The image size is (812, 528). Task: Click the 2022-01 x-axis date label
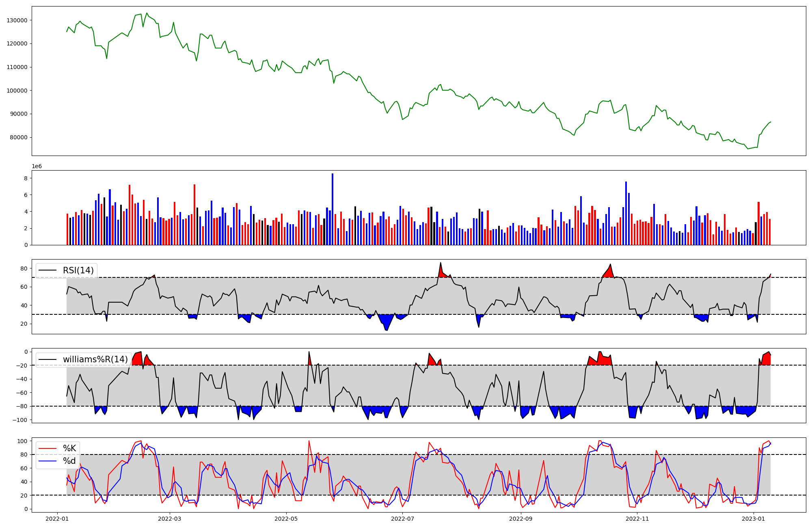[57, 519]
